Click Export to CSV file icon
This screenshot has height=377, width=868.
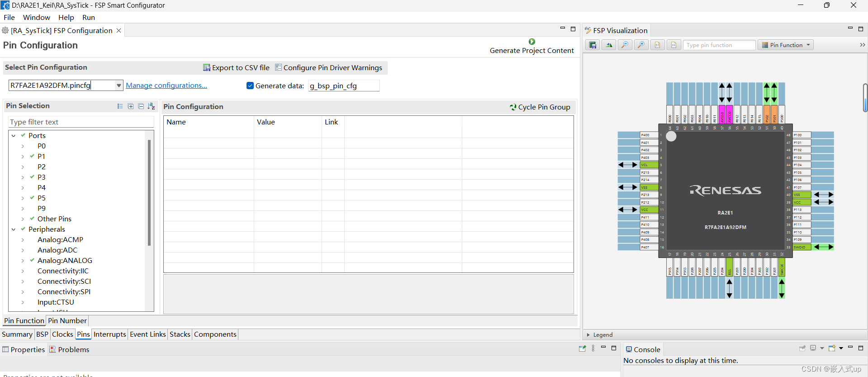click(206, 67)
